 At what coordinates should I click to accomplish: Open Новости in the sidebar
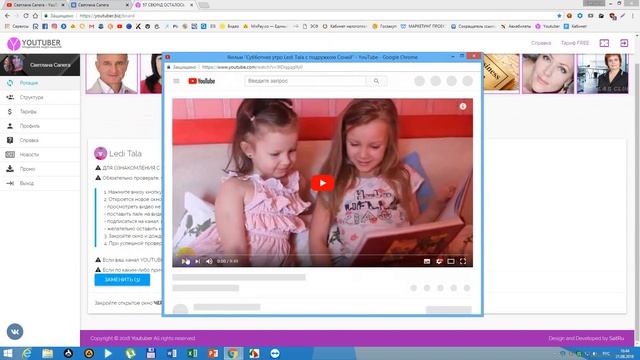click(x=40, y=154)
